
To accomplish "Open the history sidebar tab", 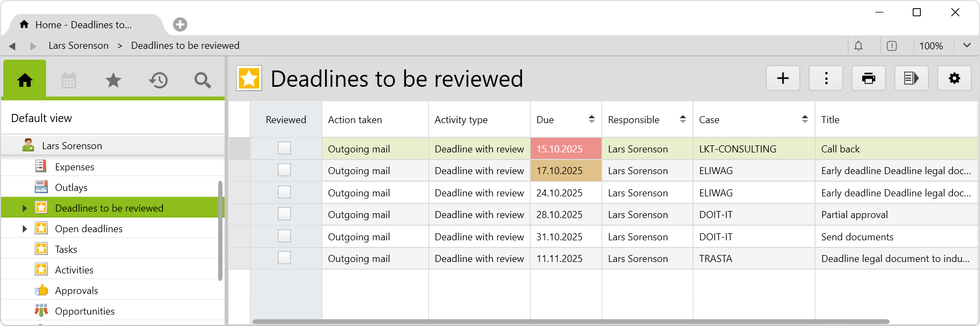I will point(158,81).
